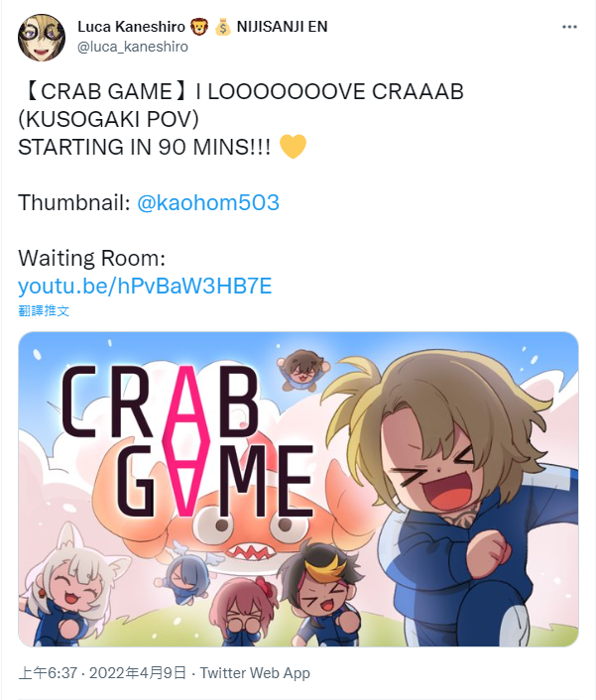This screenshot has height=700, width=596.
Task: Click the CRAB GAME title in thumbnail
Action: coord(187,440)
